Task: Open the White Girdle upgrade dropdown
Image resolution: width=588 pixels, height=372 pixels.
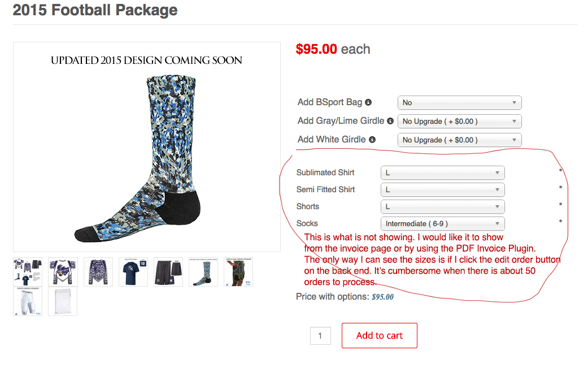Action: click(x=459, y=140)
